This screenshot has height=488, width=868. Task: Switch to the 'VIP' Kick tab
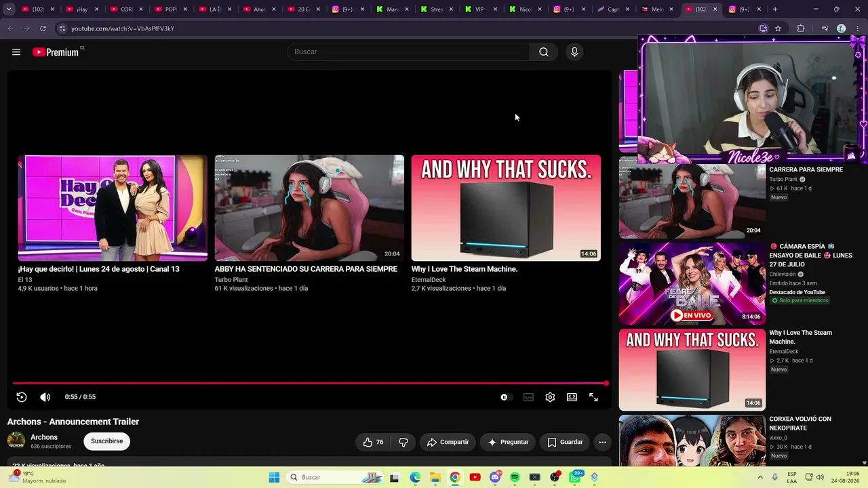479,9
